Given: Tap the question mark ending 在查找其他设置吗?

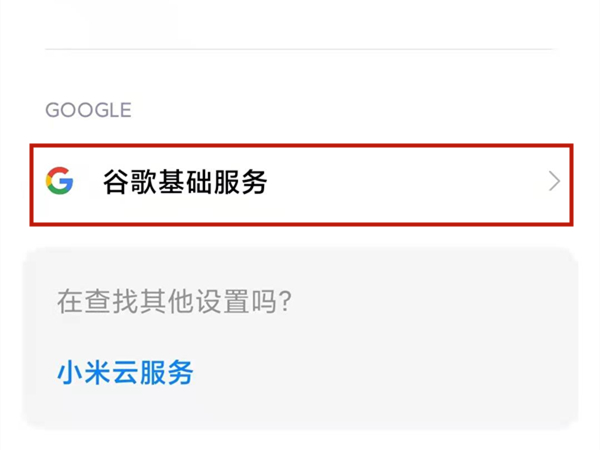Looking at the screenshot, I should coord(285,301).
